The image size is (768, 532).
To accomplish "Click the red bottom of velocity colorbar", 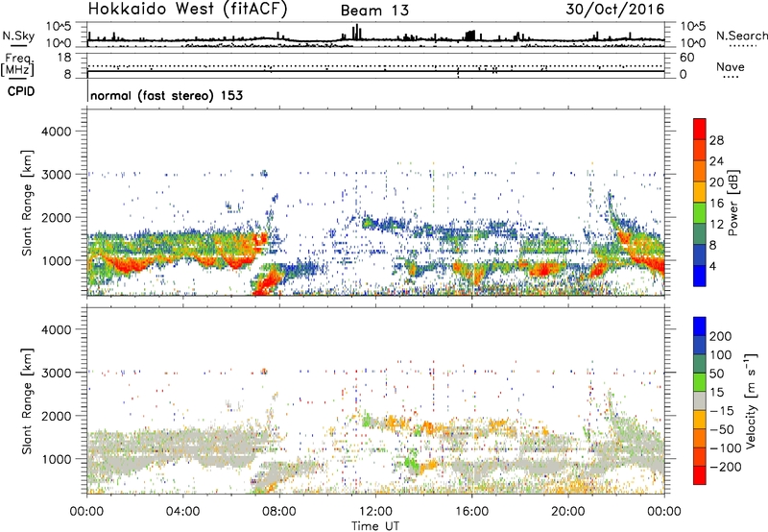I will tap(700, 475).
